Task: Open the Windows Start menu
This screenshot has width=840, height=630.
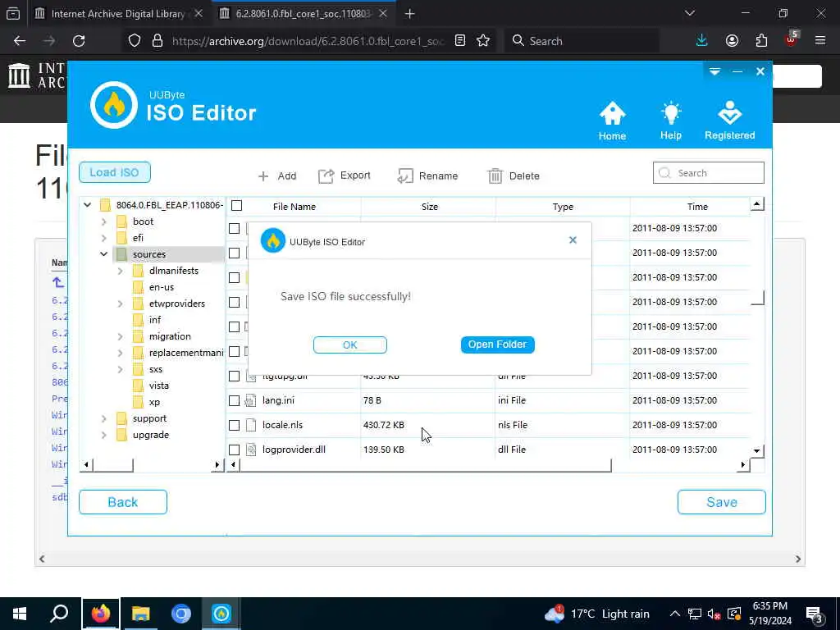Action: point(20,614)
